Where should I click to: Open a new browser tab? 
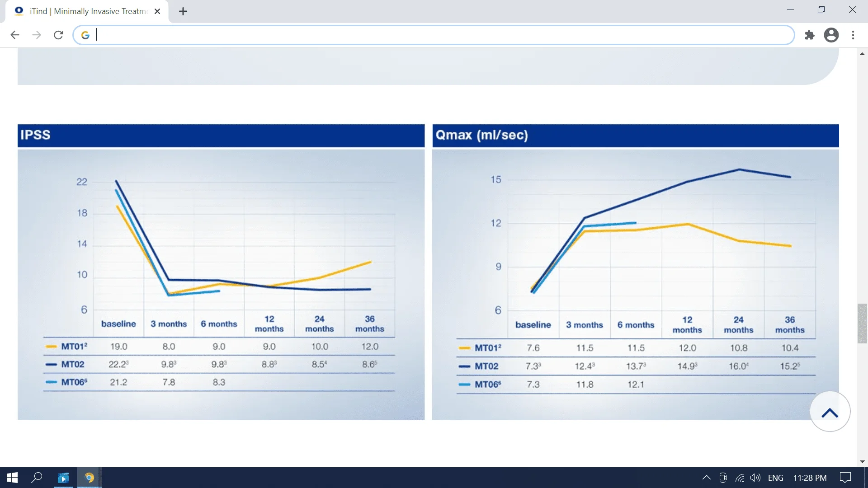pos(183,11)
